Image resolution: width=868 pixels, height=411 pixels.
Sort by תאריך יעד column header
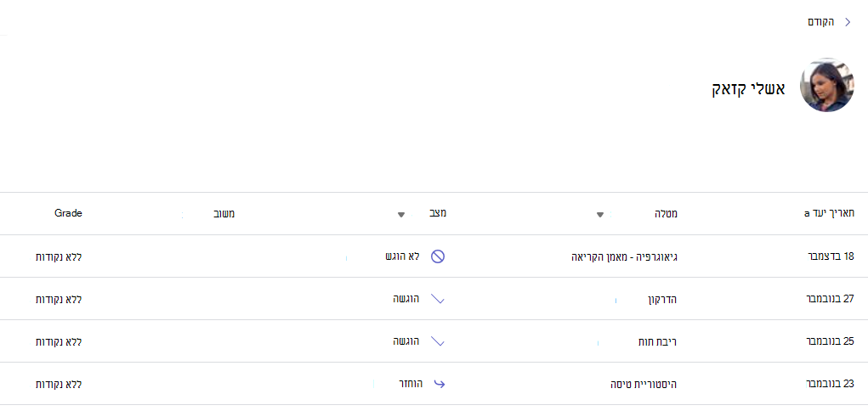click(x=827, y=214)
